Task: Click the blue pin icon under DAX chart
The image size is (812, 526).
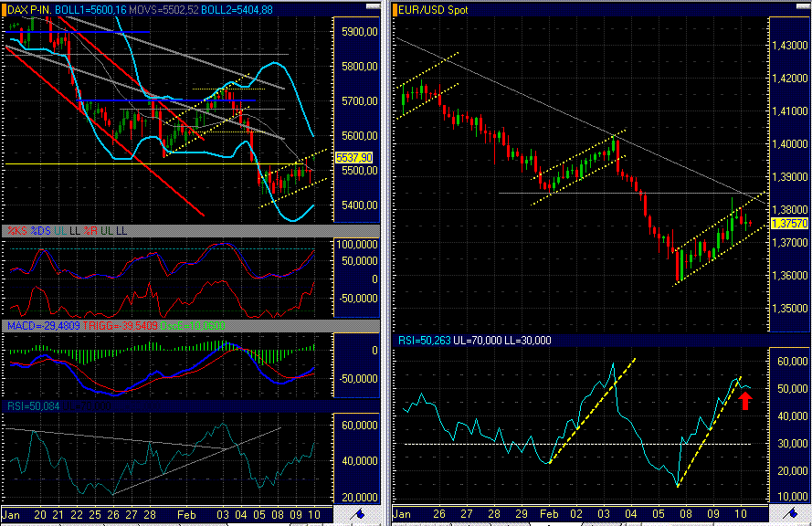Action: pos(357,514)
